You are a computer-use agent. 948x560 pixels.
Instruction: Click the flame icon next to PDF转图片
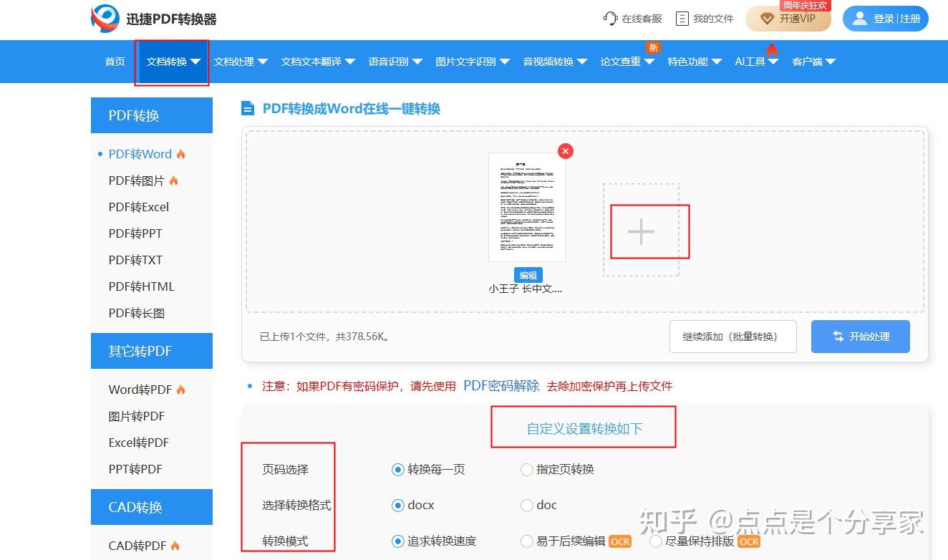173,180
